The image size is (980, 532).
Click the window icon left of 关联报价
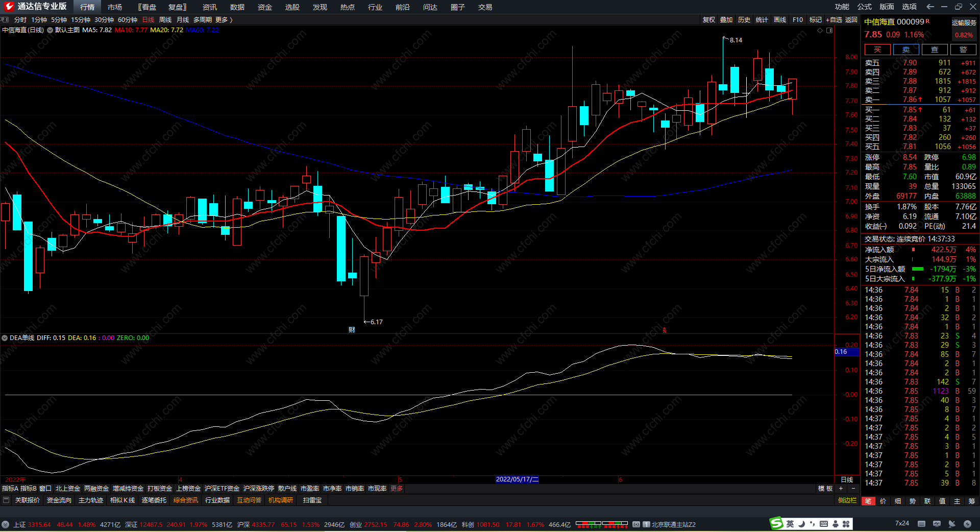pos(6,500)
